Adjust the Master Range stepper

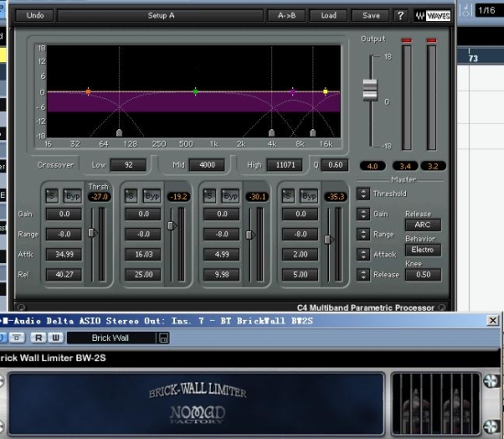[363, 235]
